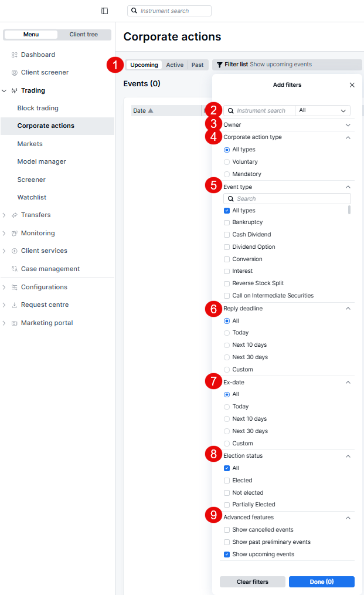364x595 pixels.
Task: Choose Next 10 days reply deadline
Action: (x=227, y=345)
